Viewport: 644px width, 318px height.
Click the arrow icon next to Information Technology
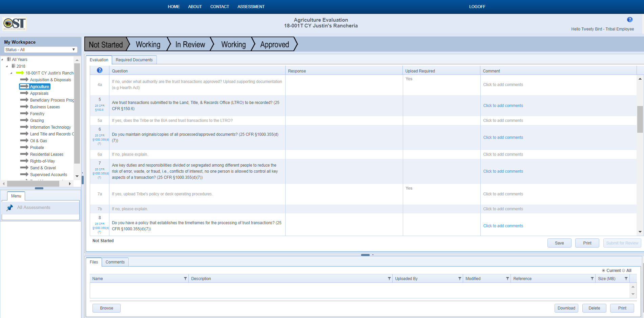[x=24, y=127]
